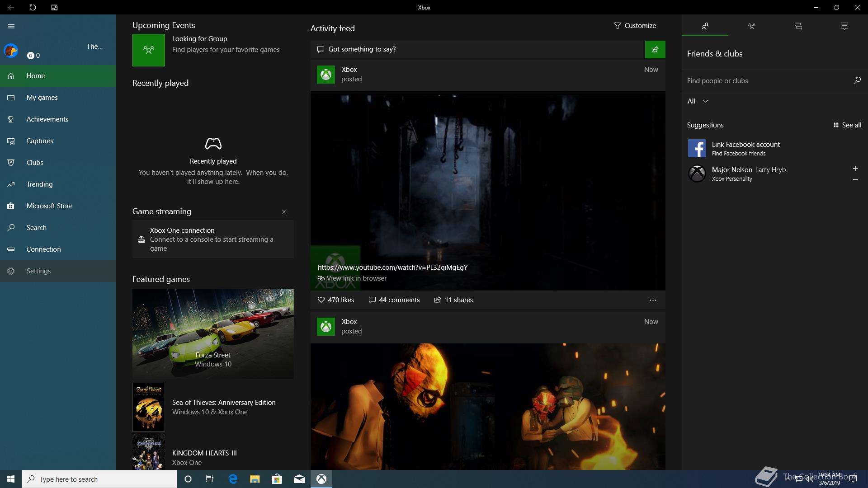Open Cortana from the taskbar
The width and height of the screenshot is (868, 488).
click(x=188, y=479)
